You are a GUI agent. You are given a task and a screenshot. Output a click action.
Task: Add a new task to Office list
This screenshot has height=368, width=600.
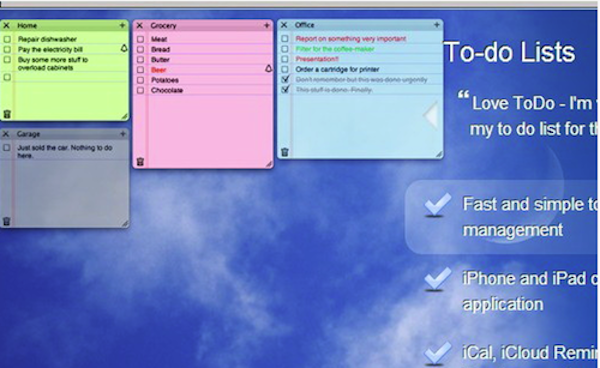[x=437, y=25]
